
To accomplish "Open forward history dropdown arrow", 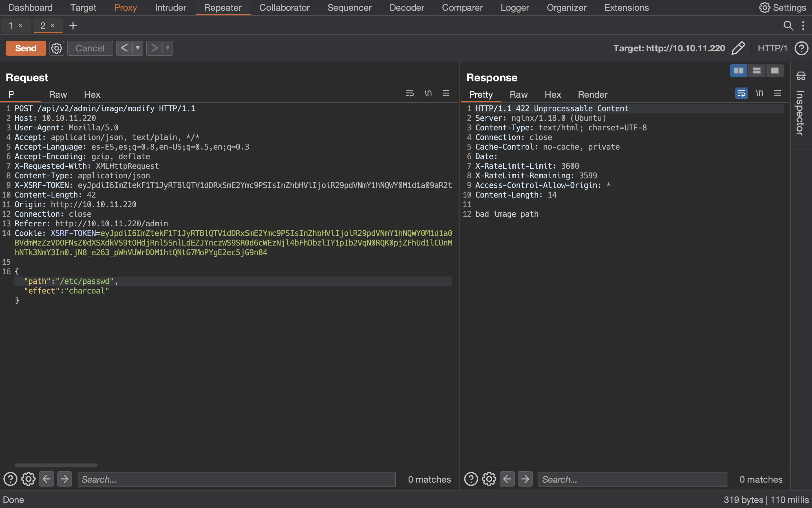I will click(167, 48).
